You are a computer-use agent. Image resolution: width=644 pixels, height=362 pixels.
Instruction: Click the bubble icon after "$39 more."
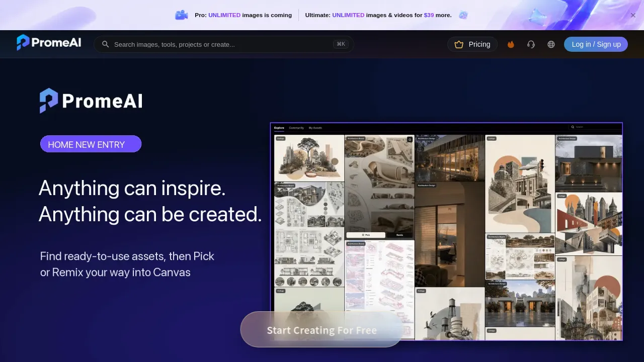pyautogui.click(x=463, y=15)
